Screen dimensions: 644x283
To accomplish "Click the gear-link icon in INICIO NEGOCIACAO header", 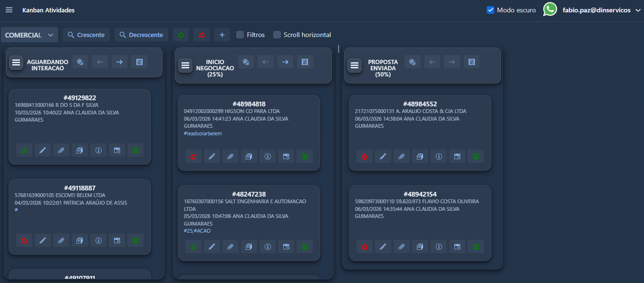I will (x=246, y=62).
